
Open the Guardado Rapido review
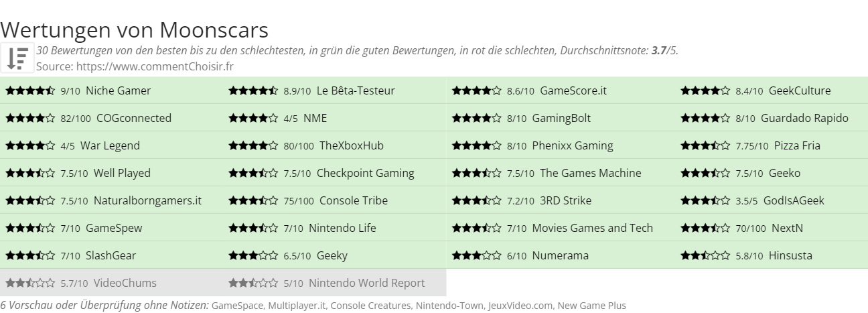pos(804,118)
